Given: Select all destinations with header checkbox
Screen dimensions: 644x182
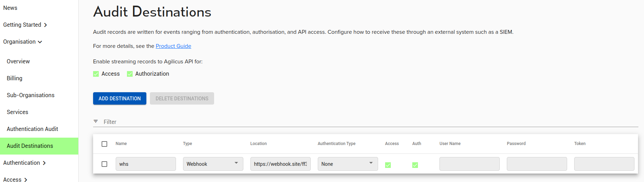Looking at the screenshot, I should pos(104,144).
